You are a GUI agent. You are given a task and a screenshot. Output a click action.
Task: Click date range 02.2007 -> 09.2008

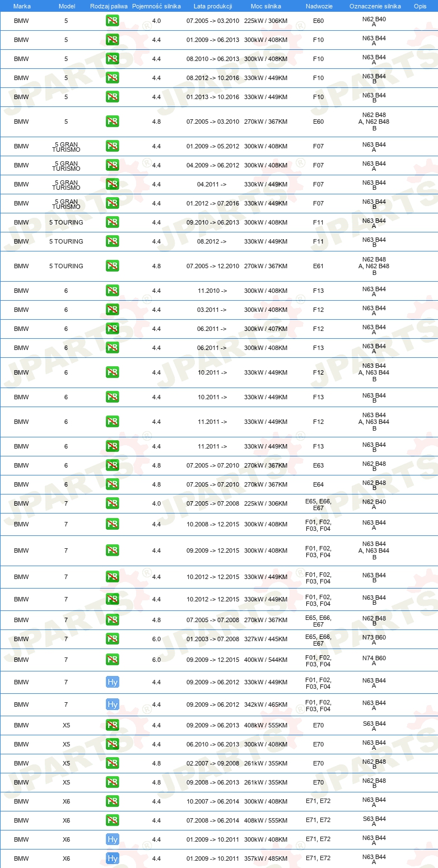(x=213, y=763)
